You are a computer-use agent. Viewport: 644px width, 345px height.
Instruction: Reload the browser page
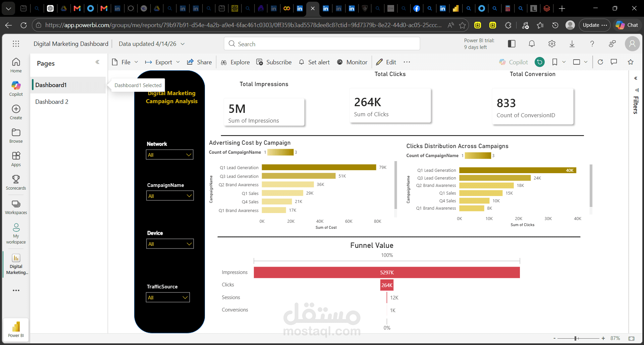pos(23,25)
